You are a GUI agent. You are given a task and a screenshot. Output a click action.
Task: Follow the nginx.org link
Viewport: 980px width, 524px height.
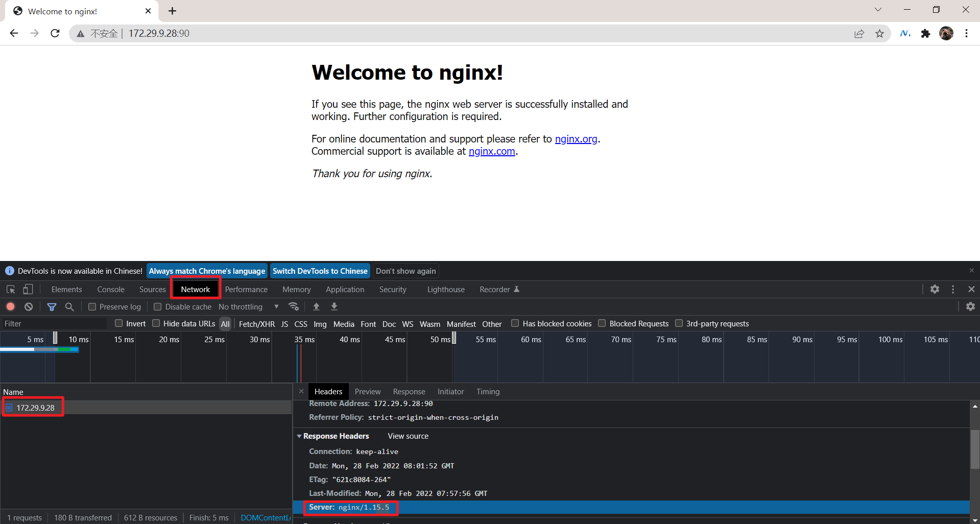coord(576,139)
